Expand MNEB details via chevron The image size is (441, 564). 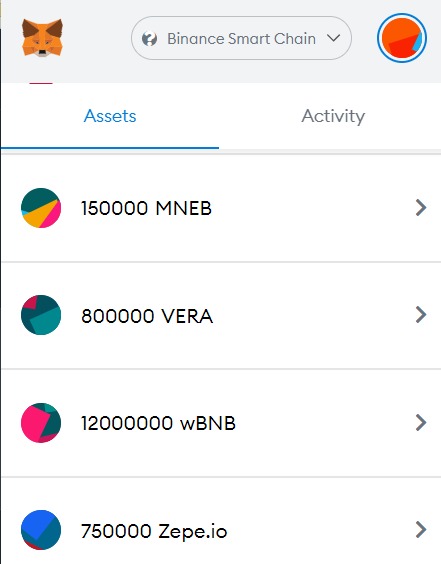tap(421, 208)
